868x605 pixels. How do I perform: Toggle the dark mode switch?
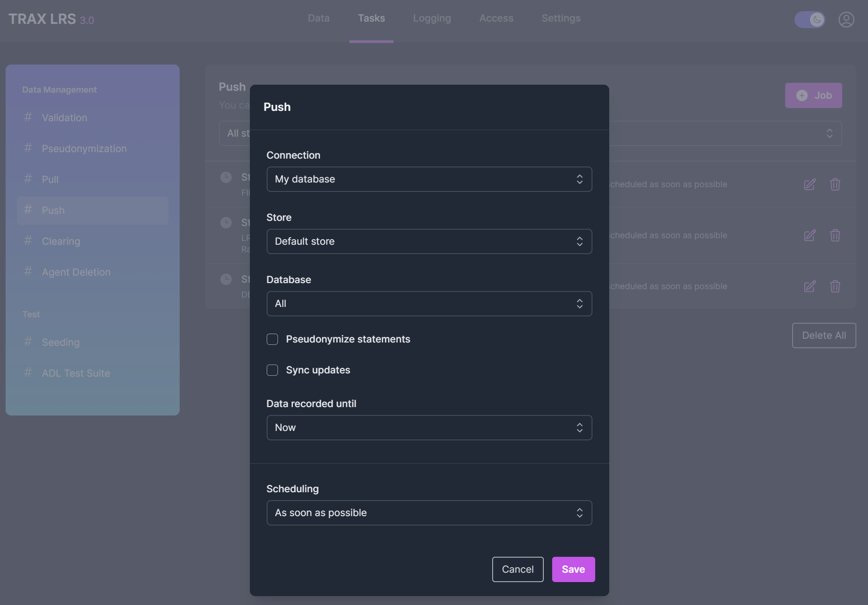pos(810,20)
